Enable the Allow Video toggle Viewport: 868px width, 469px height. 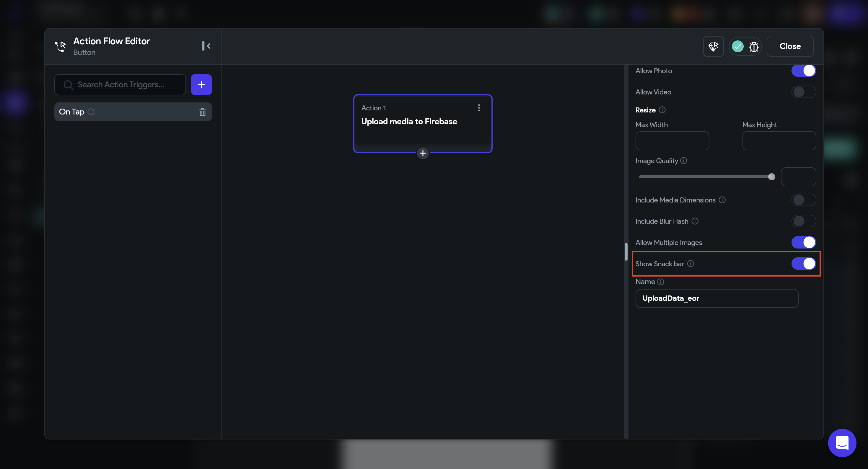pos(803,92)
